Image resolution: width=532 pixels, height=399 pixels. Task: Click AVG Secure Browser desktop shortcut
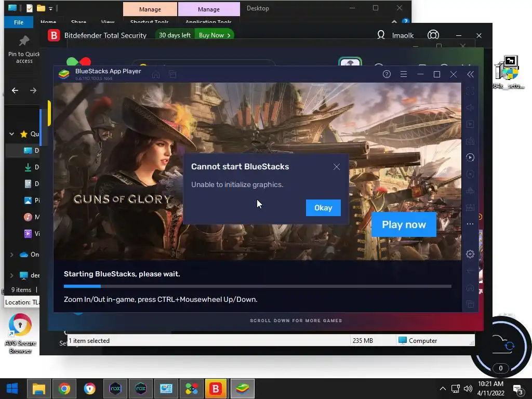20,334
